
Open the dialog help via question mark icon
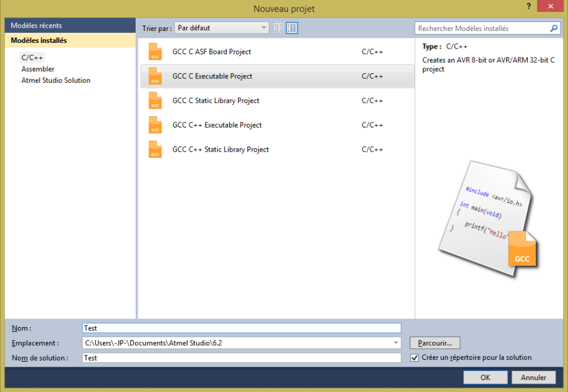528,7
